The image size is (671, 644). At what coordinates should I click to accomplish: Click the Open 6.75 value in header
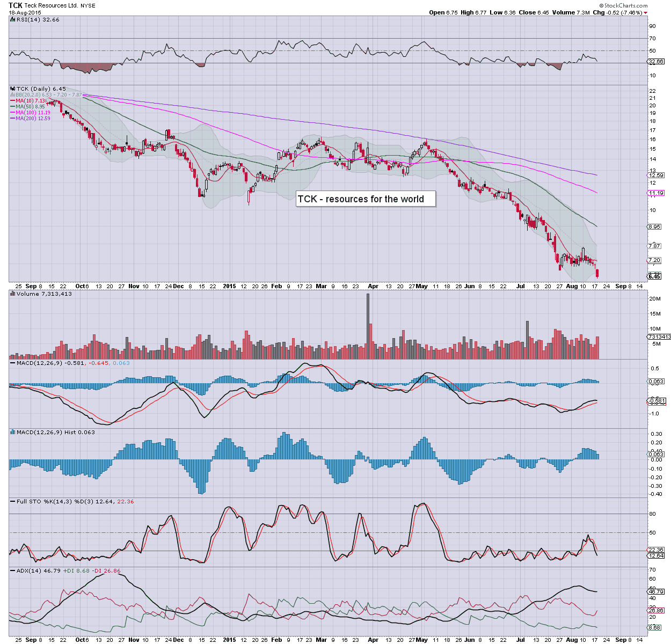(x=443, y=12)
